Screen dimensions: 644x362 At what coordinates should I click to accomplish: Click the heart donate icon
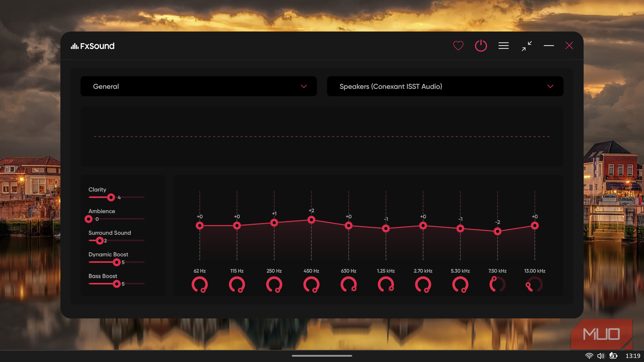(458, 46)
